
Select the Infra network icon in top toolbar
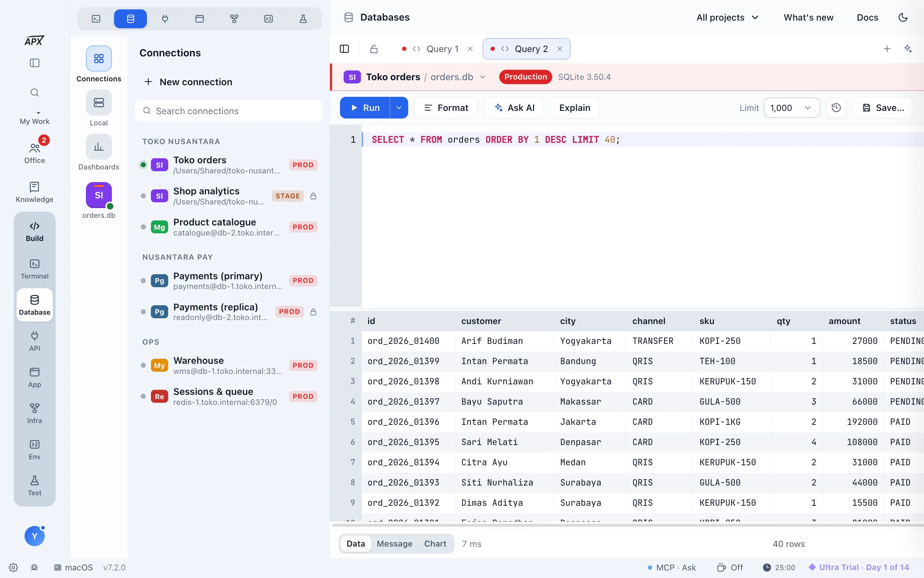[234, 19]
